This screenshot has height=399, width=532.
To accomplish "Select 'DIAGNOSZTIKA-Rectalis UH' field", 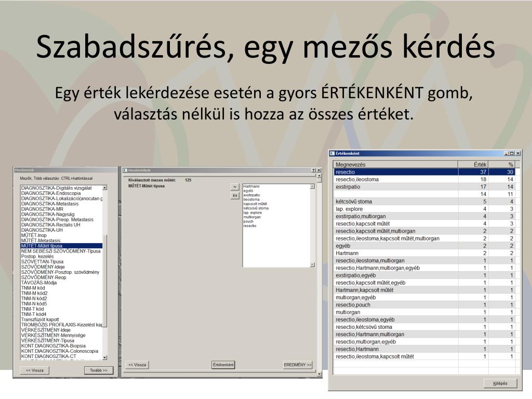I will tap(61, 224).
